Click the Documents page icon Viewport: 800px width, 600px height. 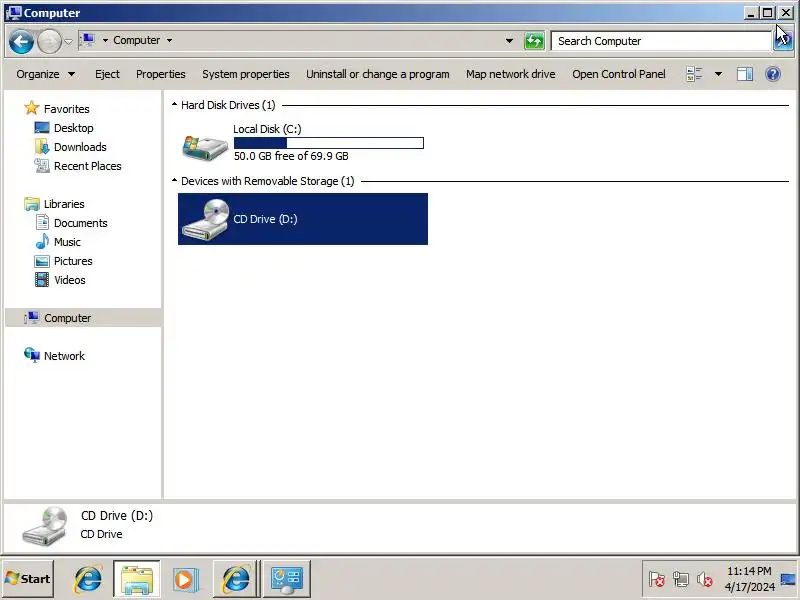(42, 222)
